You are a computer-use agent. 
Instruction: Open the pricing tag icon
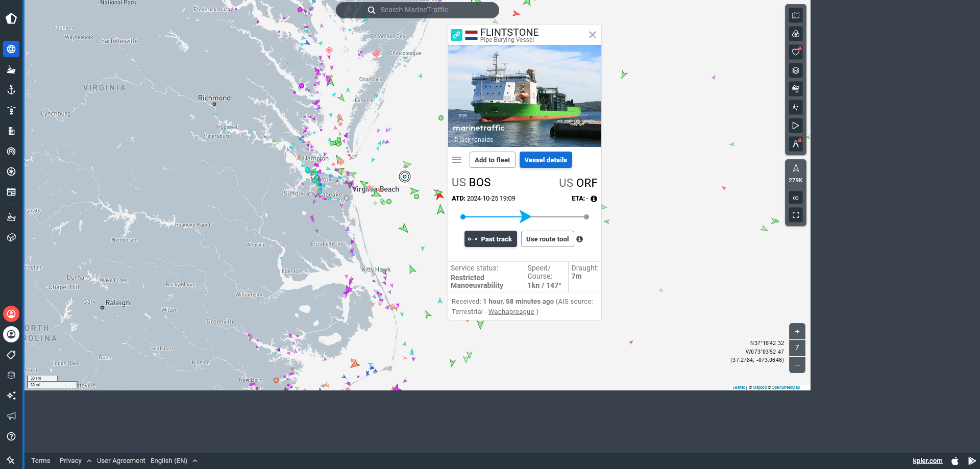(11, 355)
